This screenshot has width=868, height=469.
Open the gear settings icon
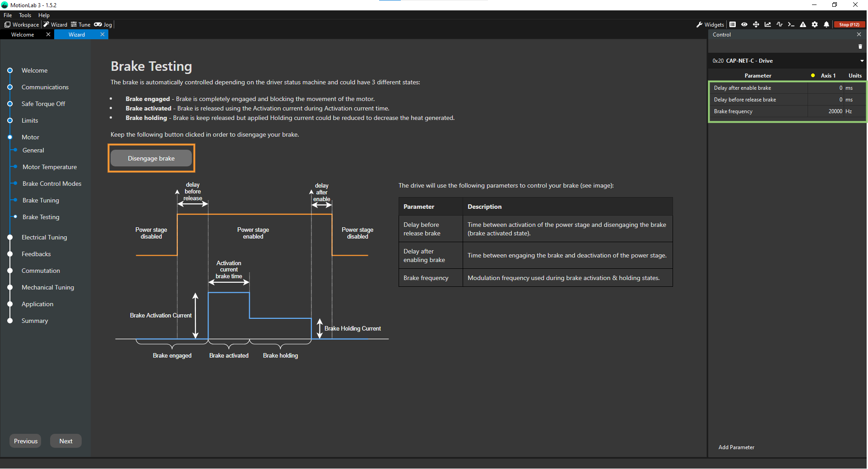[815, 25]
